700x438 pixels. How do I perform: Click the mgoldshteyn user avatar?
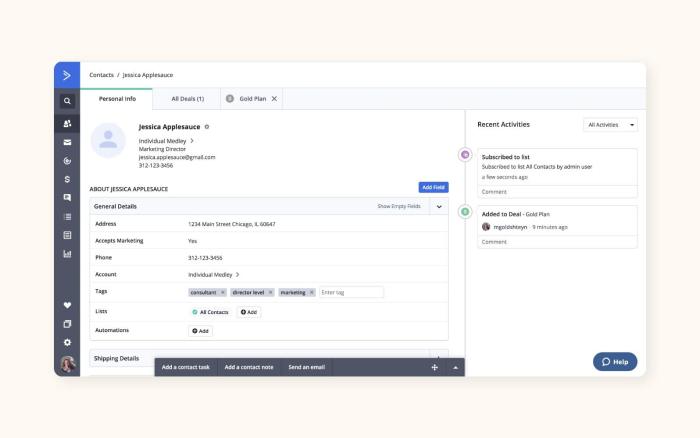click(x=486, y=227)
